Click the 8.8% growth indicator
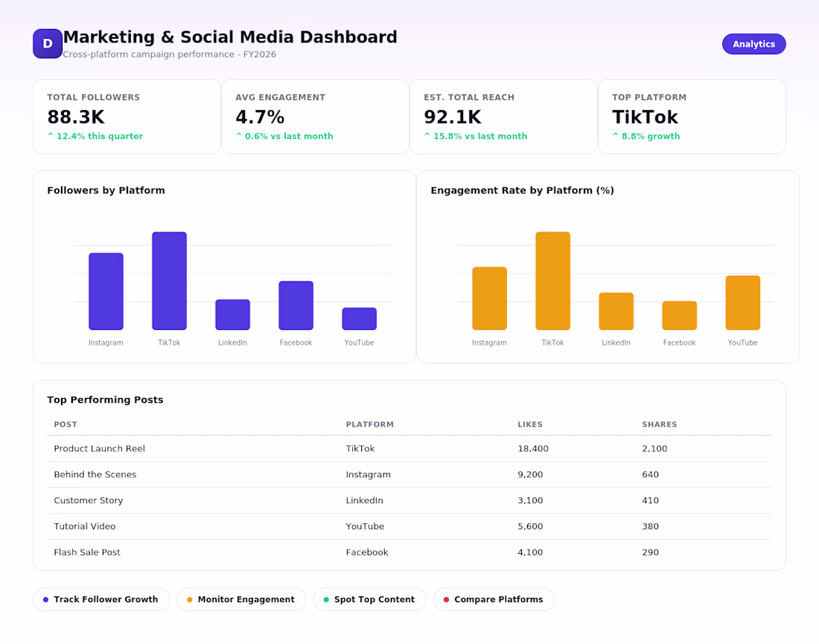This screenshot has height=644, width=819. (646, 136)
